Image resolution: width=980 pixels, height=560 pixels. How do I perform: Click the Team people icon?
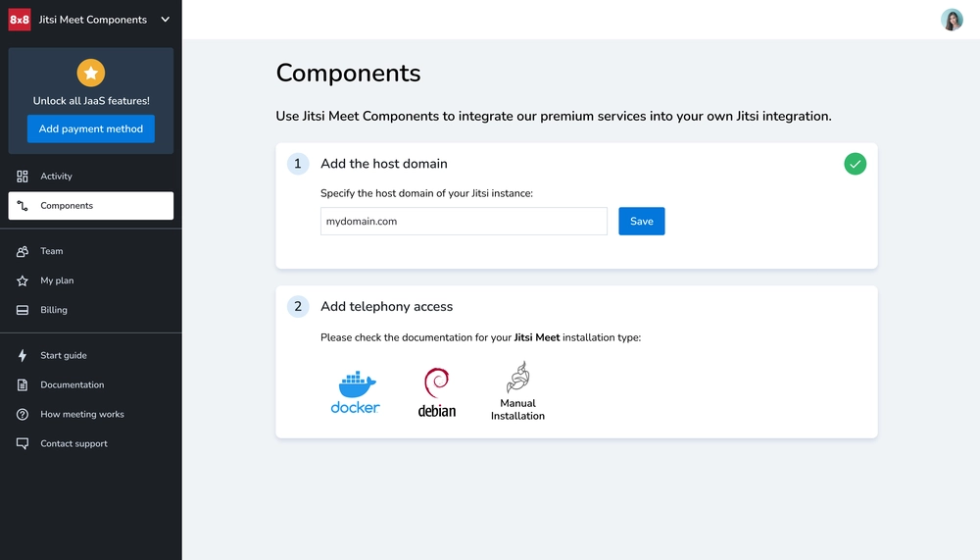[23, 251]
